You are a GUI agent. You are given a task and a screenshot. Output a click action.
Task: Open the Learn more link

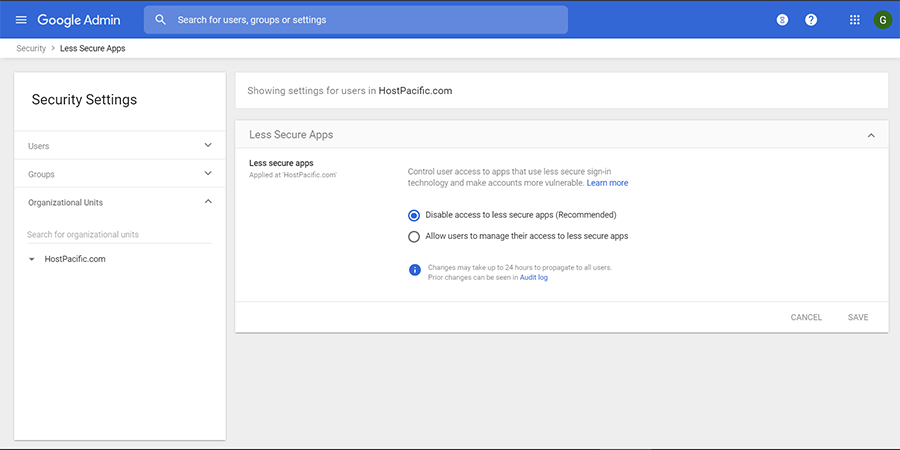click(x=607, y=183)
